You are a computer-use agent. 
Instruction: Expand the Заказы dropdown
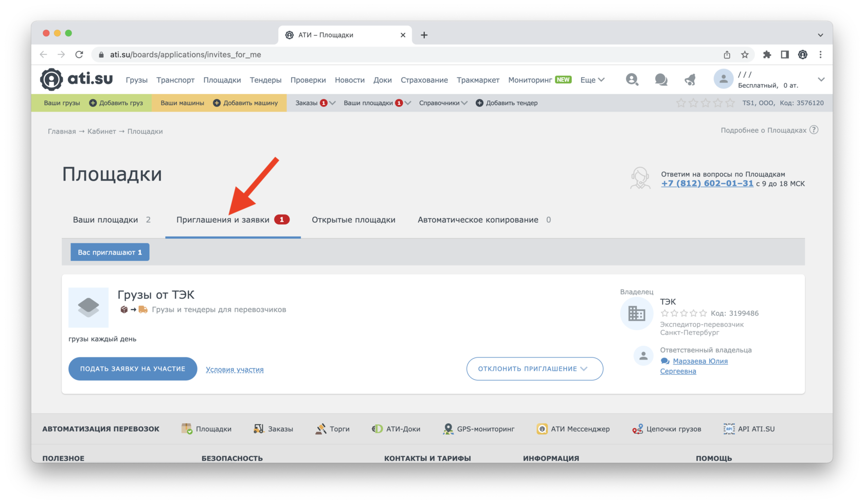pos(315,103)
